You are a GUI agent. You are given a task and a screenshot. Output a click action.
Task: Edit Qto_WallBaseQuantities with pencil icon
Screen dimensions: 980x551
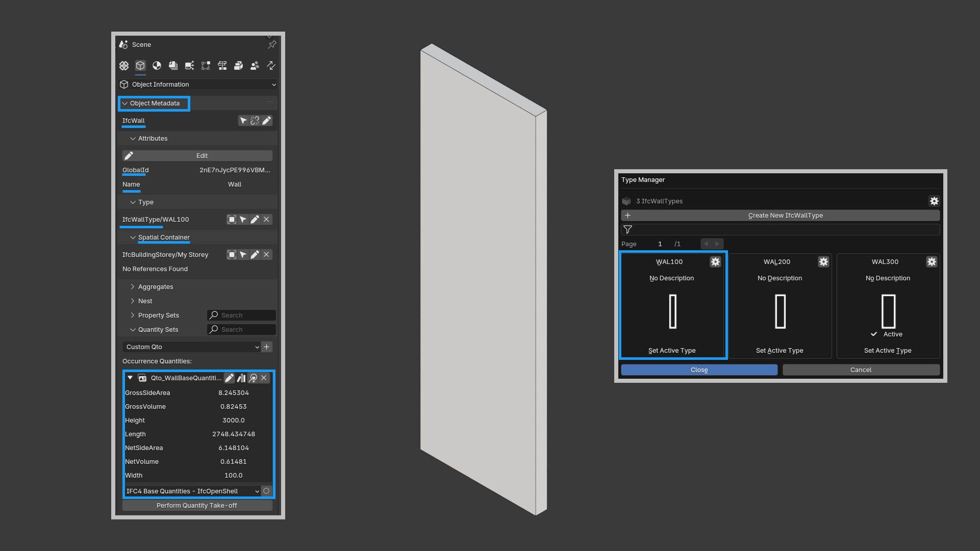click(x=230, y=378)
